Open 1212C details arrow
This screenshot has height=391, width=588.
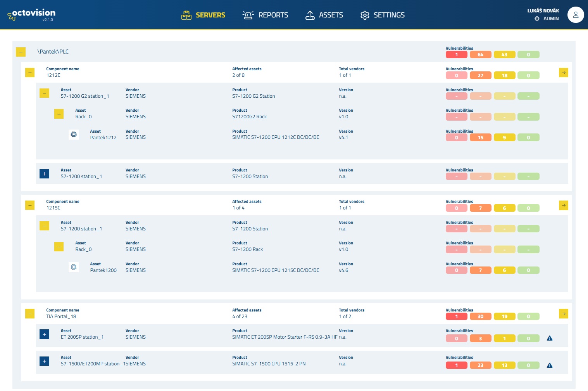pyautogui.click(x=564, y=73)
